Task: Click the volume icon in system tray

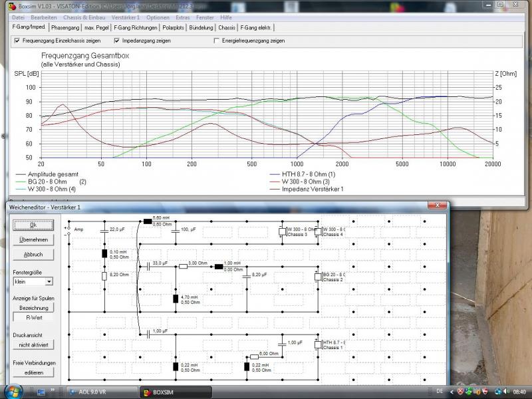Action: click(506, 392)
